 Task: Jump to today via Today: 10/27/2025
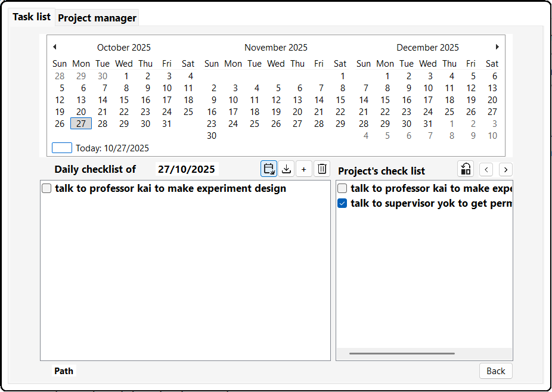[112, 148]
